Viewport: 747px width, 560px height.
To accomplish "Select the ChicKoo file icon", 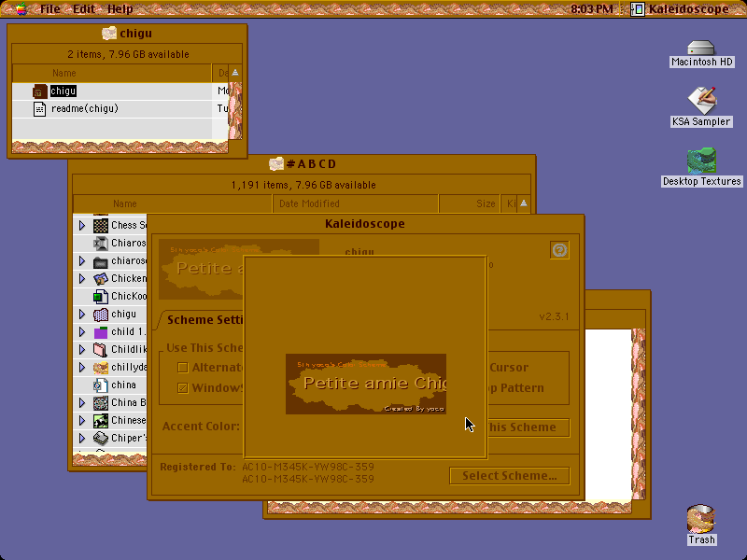I will (101, 297).
